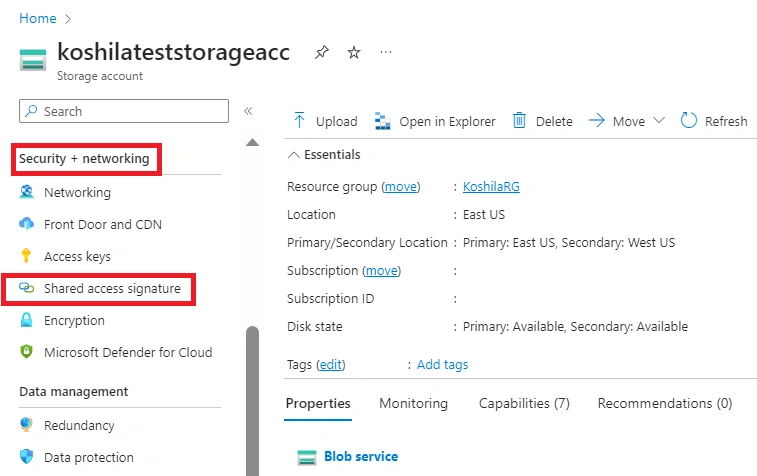
Task: Expand the Move dropdown arrow
Action: click(659, 120)
